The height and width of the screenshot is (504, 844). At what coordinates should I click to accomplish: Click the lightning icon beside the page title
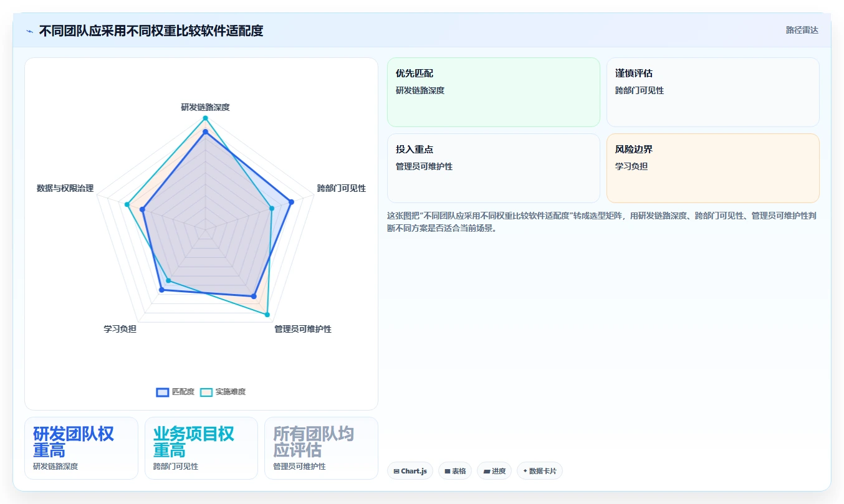click(x=29, y=31)
